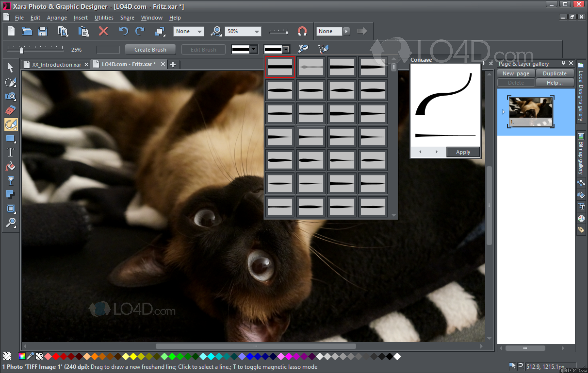This screenshot has width=588, height=373.
Task: Adjust the smoothing slider at 25%
Action: (22, 50)
